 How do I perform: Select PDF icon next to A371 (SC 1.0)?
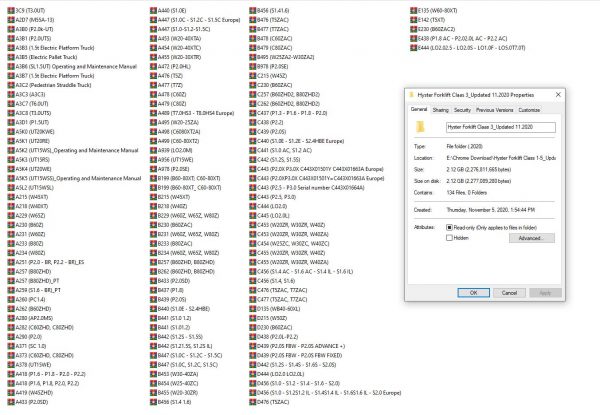pos(11,346)
